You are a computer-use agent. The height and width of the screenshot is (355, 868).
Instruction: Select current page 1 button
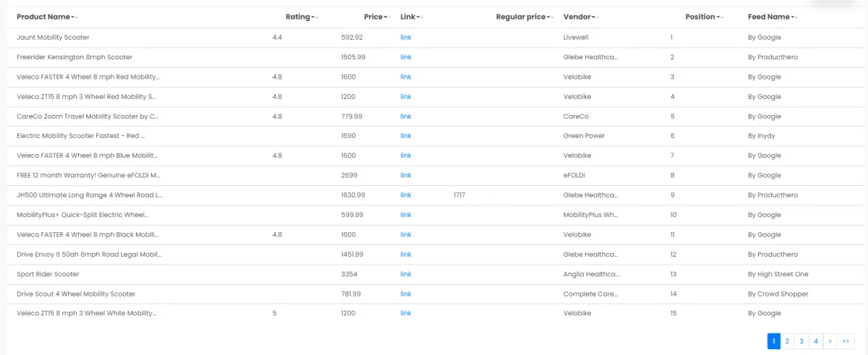(x=773, y=341)
